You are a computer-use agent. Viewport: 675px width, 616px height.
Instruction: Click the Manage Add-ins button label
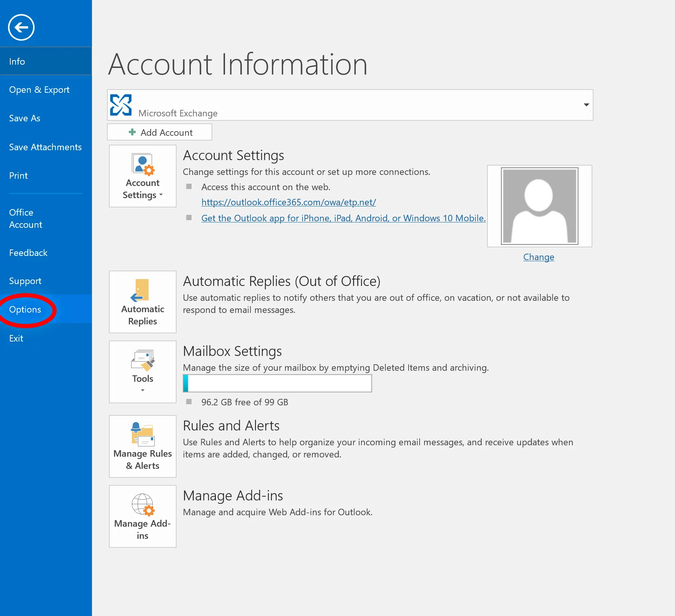pyautogui.click(x=143, y=530)
